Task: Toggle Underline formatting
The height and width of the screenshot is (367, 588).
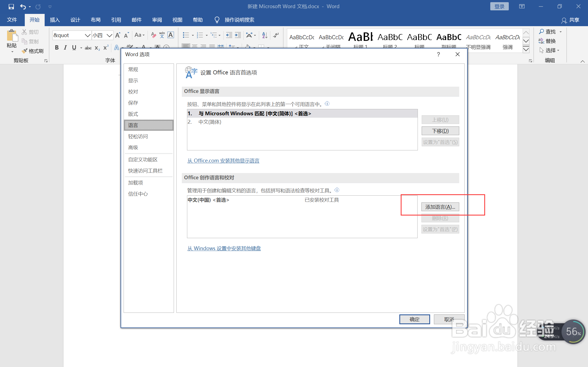Action: pyautogui.click(x=74, y=48)
